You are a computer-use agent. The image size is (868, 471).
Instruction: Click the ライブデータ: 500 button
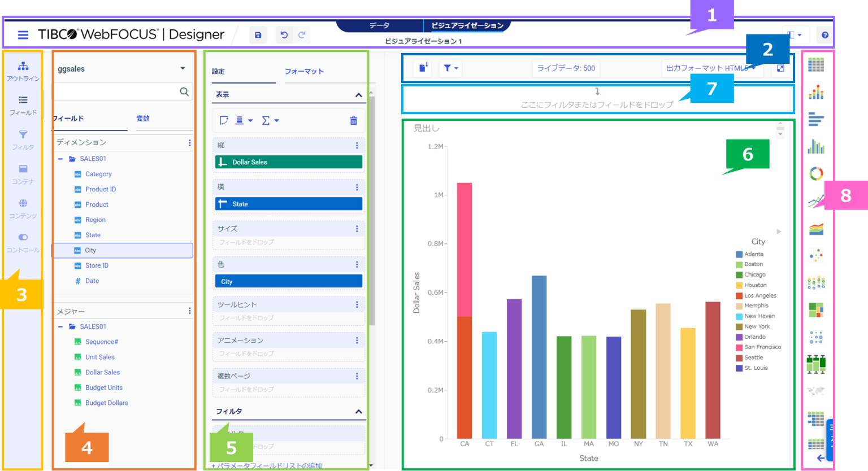[x=565, y=68]
